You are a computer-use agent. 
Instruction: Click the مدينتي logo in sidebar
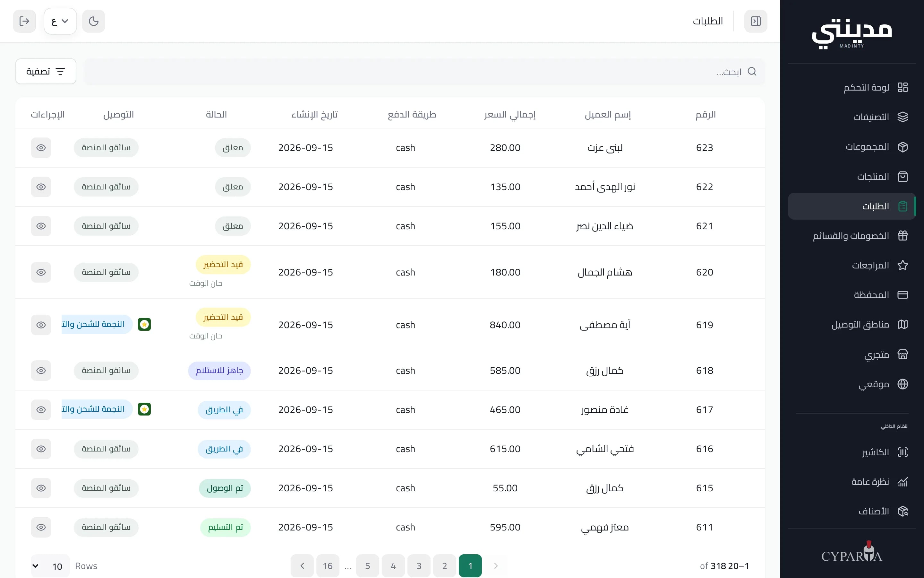pyautogui.click(x=852, y=34)
